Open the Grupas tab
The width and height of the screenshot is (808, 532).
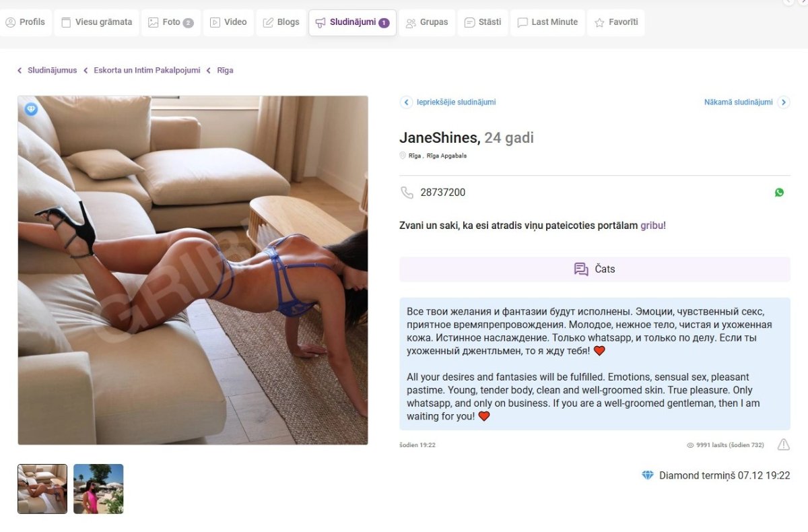click(427, 22)
